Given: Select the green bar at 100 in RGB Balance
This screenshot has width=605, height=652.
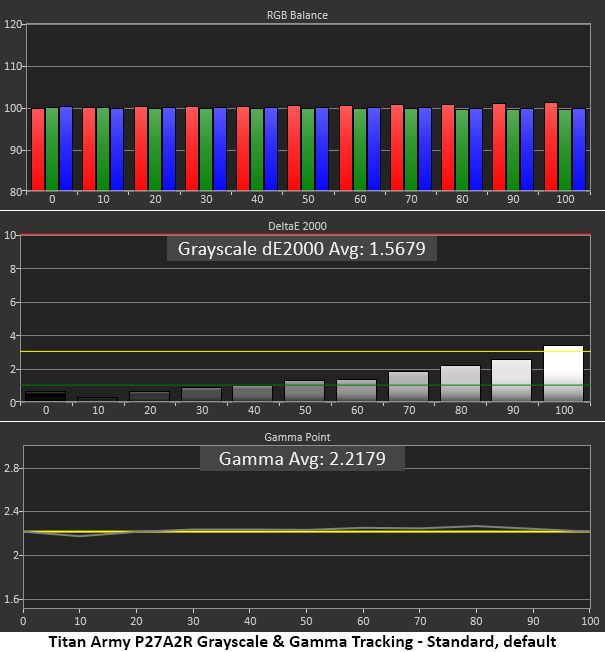Looking at the screenshot, I should click(x=565, y=150).
